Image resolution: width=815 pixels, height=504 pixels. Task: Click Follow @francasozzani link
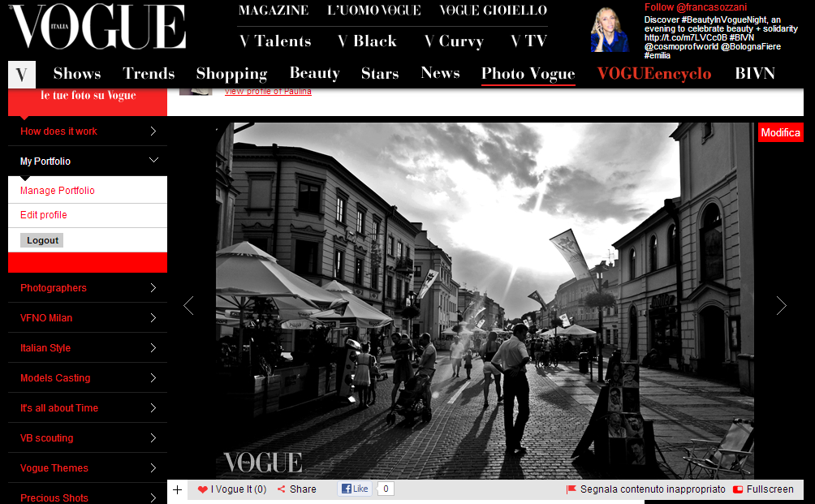coord(696,7)
